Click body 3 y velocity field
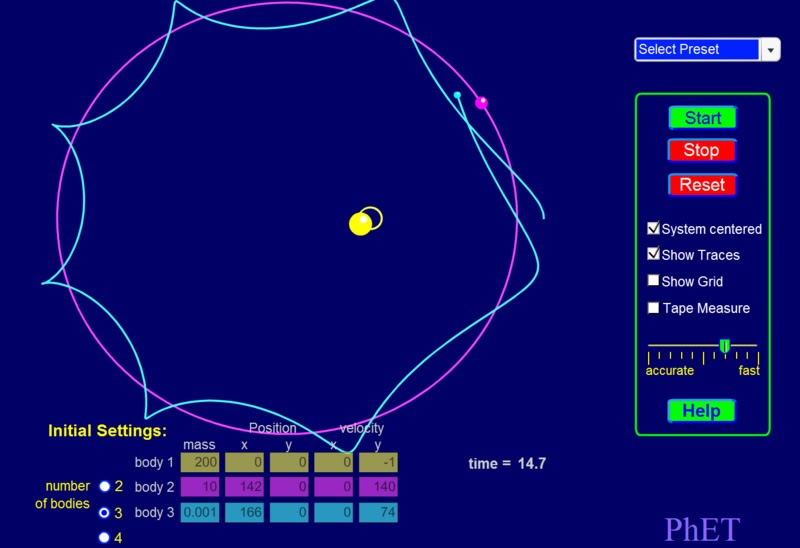 (378, 512)
